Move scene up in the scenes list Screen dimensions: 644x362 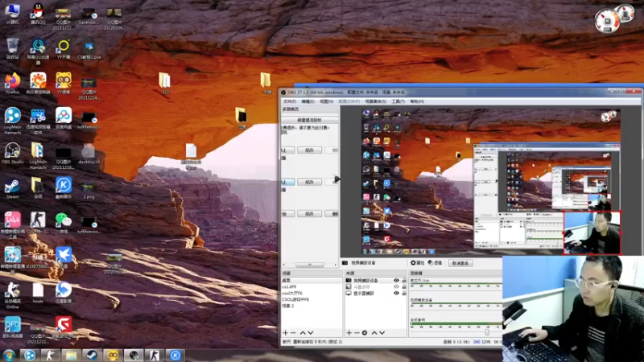click(303, 333)
